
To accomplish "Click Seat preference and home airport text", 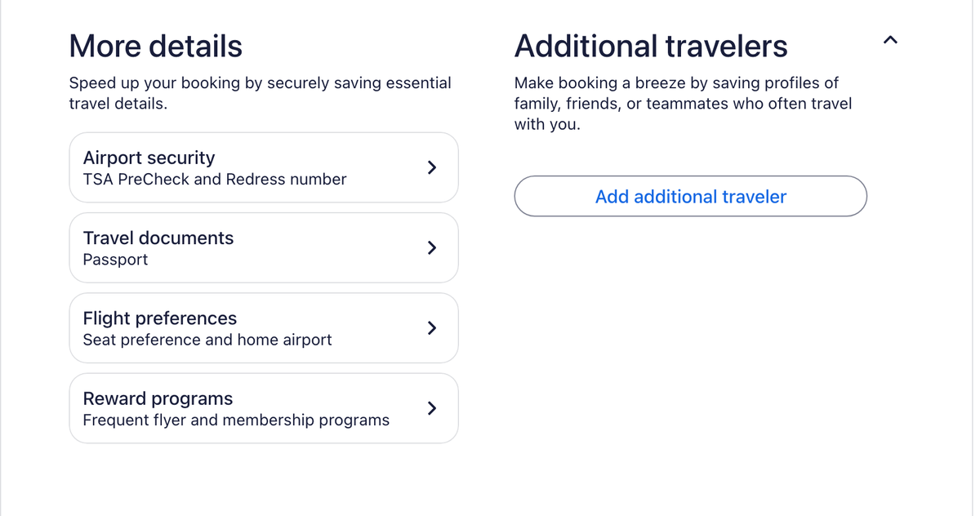I will pyautogui.click(x=207, y=340).
